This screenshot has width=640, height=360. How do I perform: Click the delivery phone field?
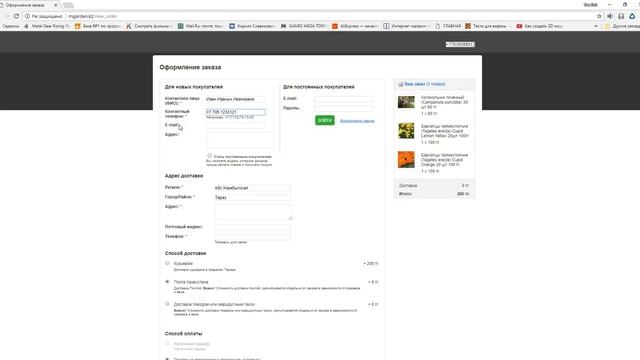click(253, 237)
